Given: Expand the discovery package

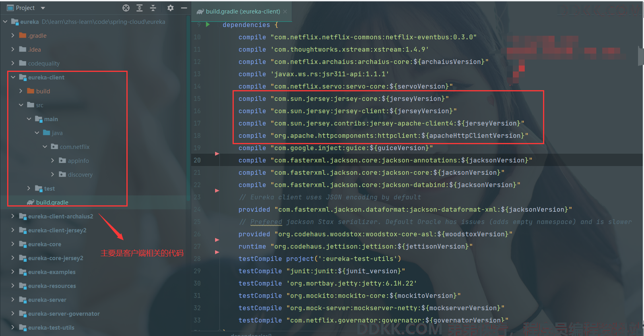Looking at the screenshot, I should pos(53,175).
